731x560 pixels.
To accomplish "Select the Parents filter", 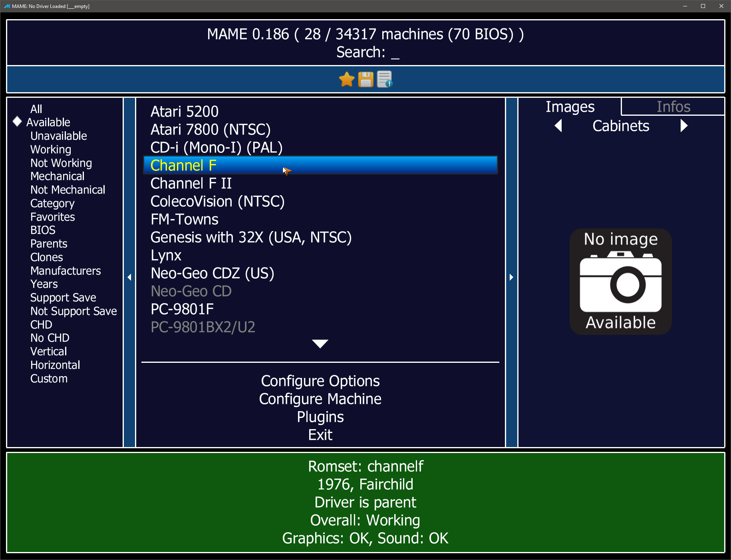I will pyautogui.click(x=49, y=243).
